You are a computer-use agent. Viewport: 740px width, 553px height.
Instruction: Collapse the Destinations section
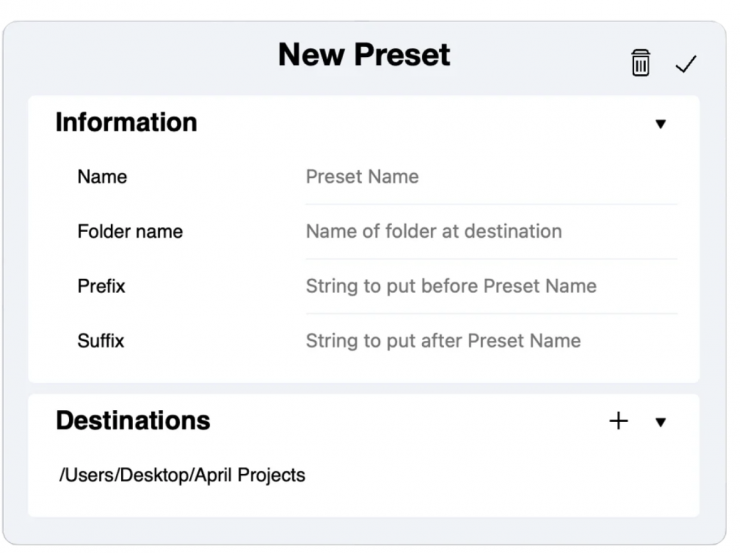(x=660, y=422)
